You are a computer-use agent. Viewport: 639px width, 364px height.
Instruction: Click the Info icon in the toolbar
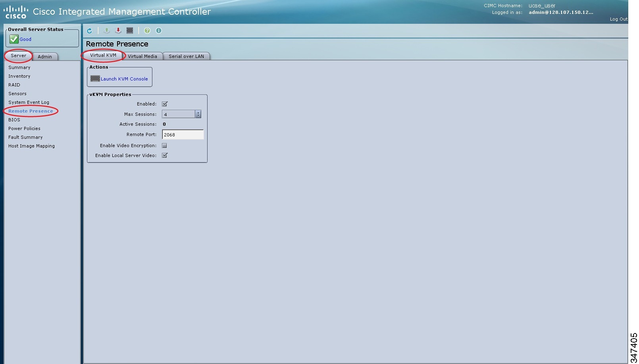(158, 31)
